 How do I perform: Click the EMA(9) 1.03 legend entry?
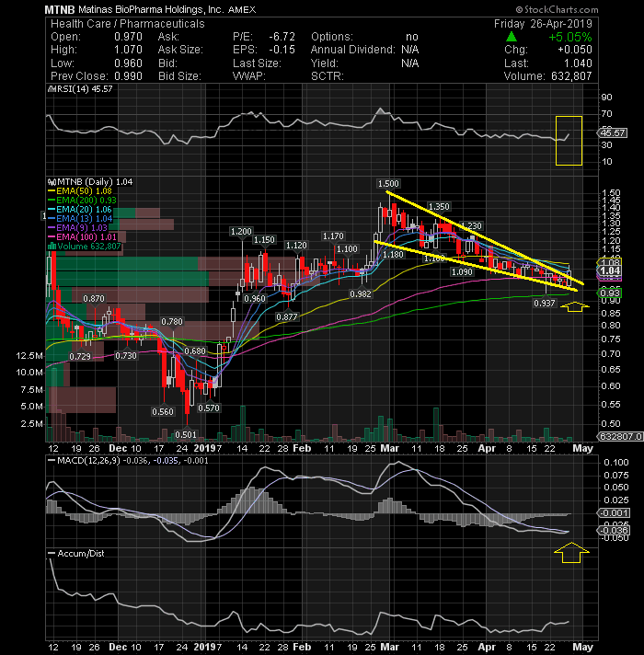click(82, 227)
